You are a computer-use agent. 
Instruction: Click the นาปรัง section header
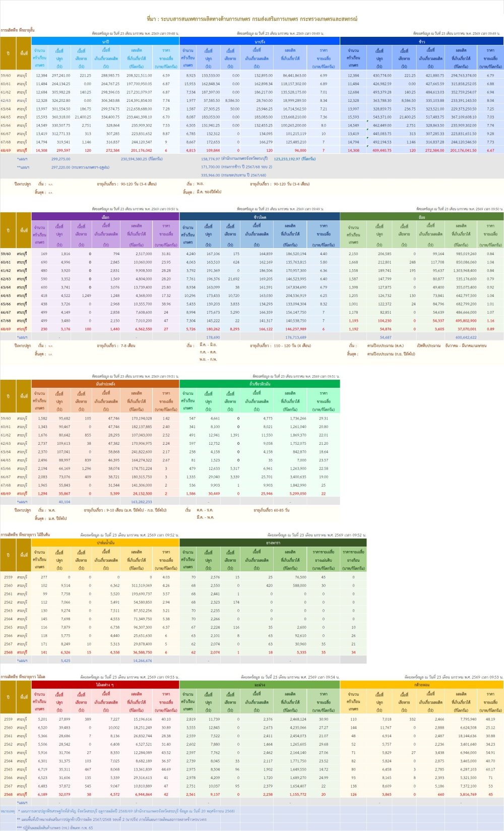tap(260, 41)
